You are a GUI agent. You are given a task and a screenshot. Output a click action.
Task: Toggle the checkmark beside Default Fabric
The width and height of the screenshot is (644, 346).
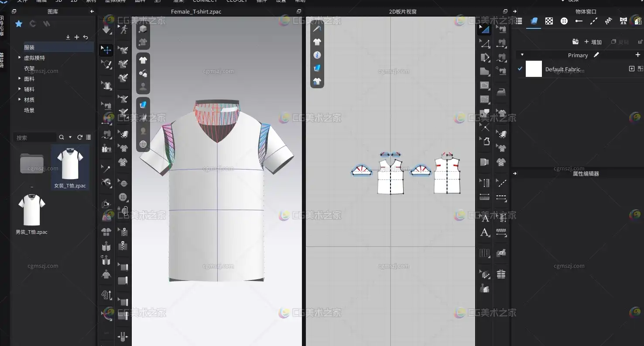(520, 69)
